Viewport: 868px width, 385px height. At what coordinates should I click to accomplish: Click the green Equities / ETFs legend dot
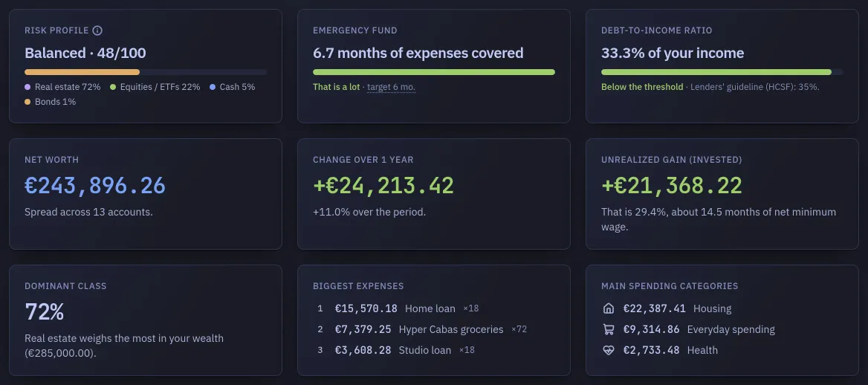(113, 87)
